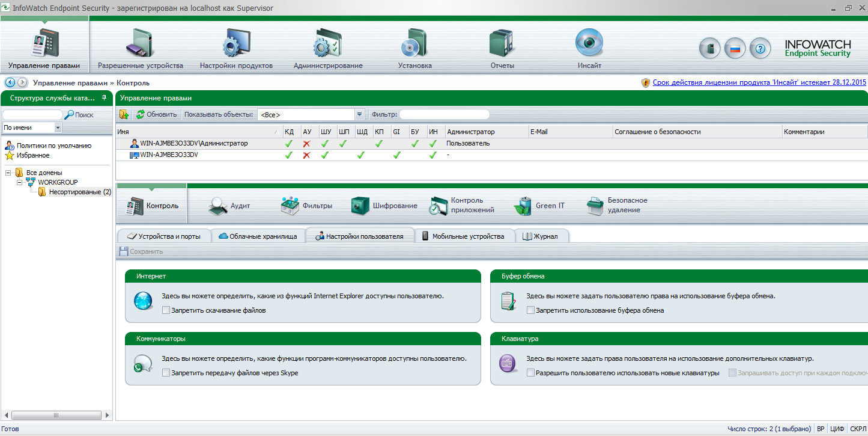
Task: Click the Число строк status bar text
Action: click(x=769, y=429)
